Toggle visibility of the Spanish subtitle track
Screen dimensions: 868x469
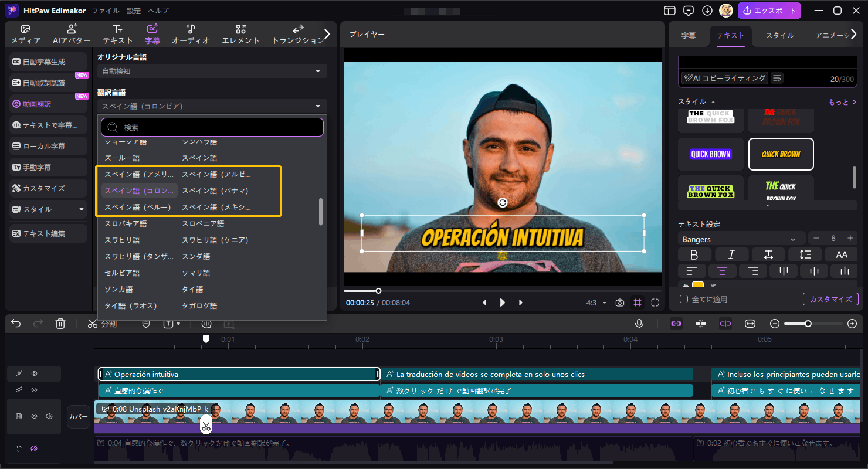35,373
